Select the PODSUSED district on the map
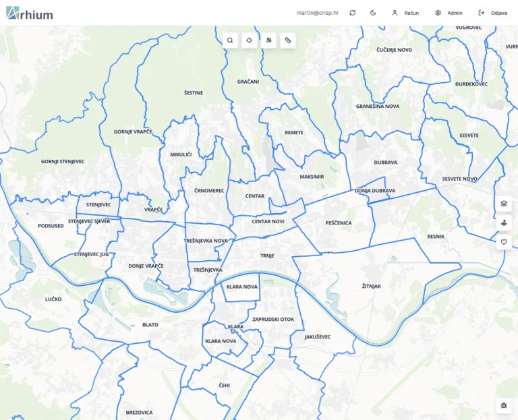Viewport: 518px width, 420px height. [51, 226]
